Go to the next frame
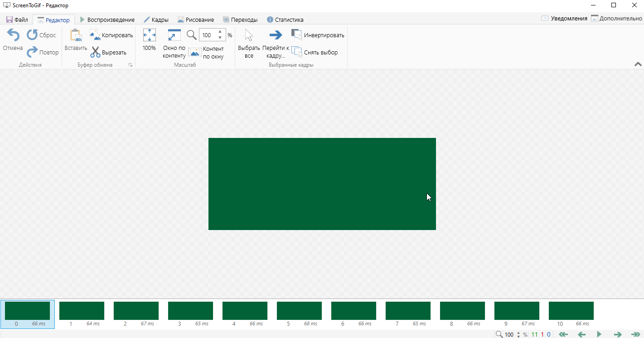 point(617,334)
